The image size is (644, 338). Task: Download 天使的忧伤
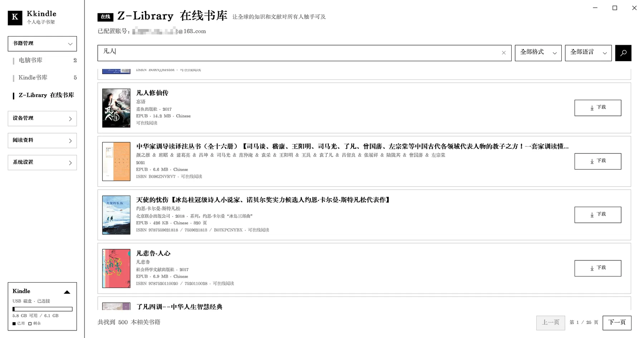click(598, 215)
